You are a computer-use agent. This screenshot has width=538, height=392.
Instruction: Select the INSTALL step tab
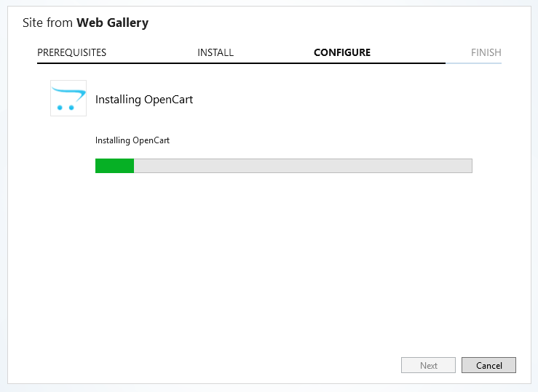(215, 52)
